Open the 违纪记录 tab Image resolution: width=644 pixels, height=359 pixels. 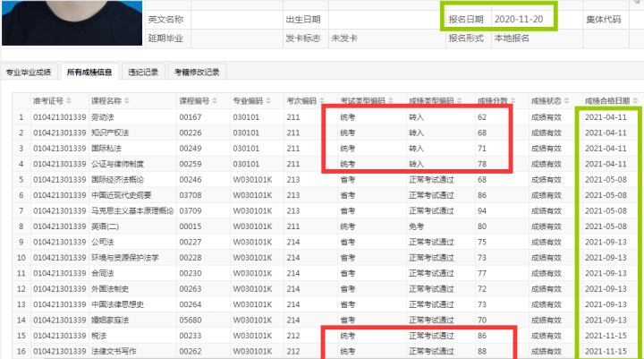point(143,73)
